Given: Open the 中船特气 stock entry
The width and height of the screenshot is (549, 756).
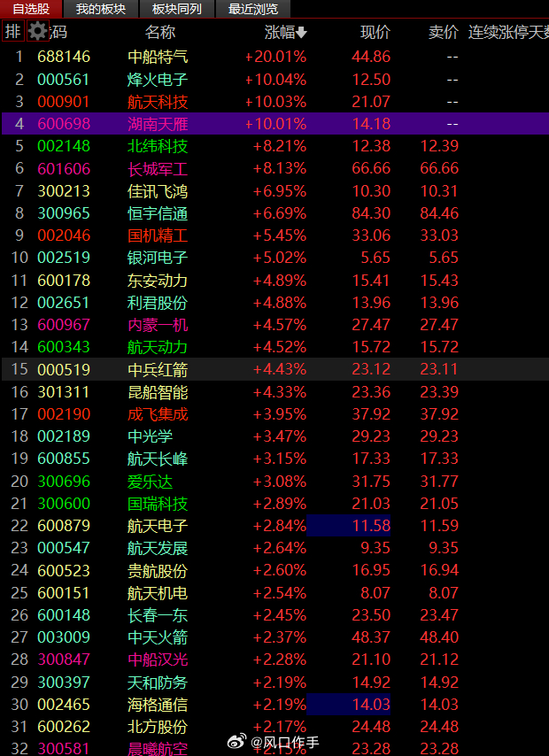Looking at the screenshot, I should click(x=158, y=57).
